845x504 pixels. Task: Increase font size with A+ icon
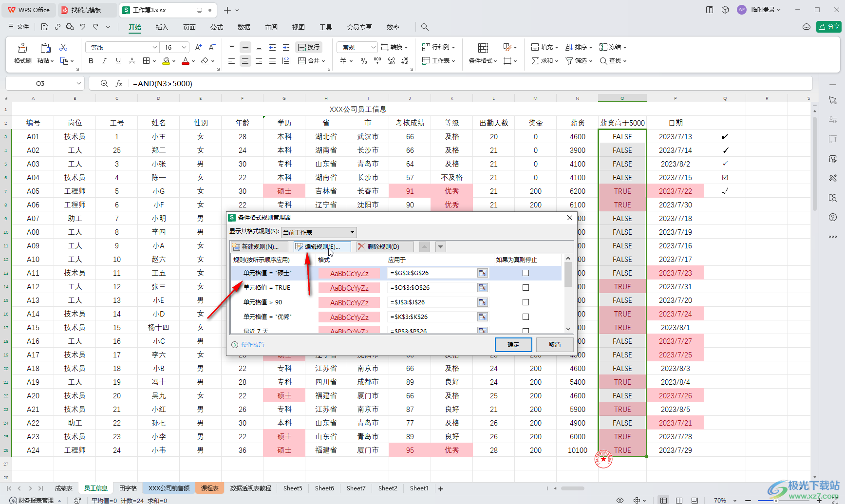point(198,47)
